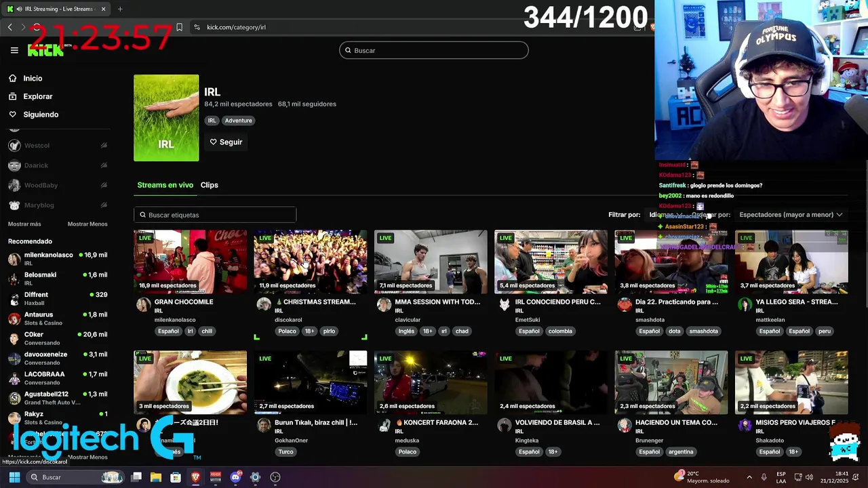Follow the IRL category with Seguir
This screenshot has height=488, width=868.
point(226,142)
